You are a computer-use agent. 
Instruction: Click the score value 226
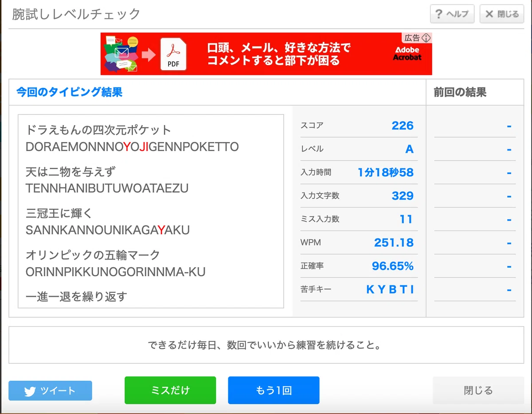click(x=403, y=126)
